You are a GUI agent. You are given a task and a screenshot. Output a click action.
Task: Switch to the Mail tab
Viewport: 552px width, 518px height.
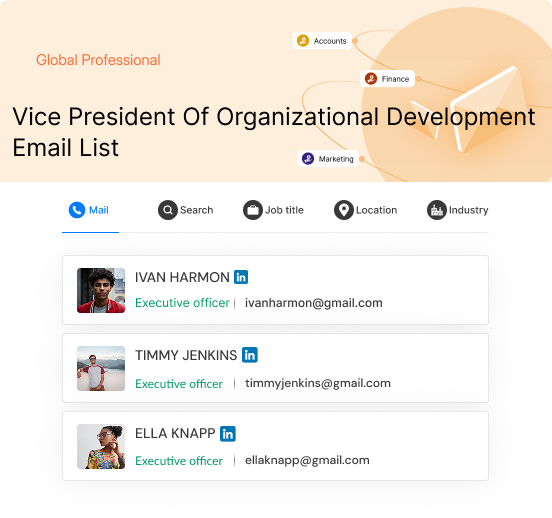pos(90,211)
